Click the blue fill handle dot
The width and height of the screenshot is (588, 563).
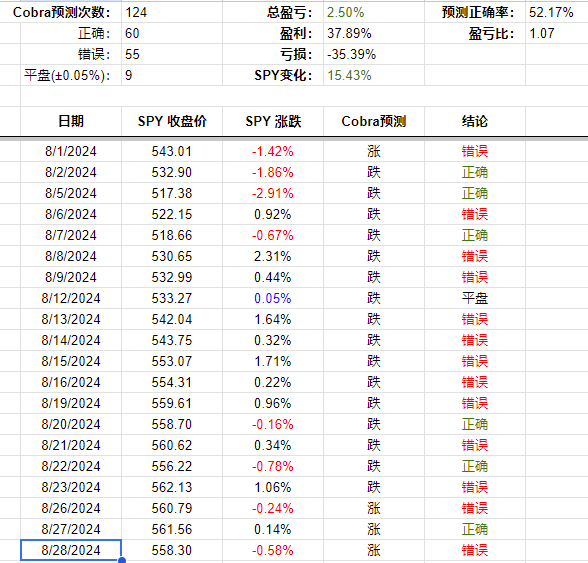click(122, 560)
